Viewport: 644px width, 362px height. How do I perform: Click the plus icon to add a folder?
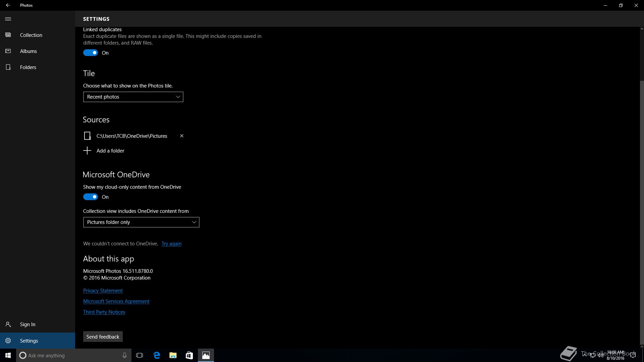(87, 150)
